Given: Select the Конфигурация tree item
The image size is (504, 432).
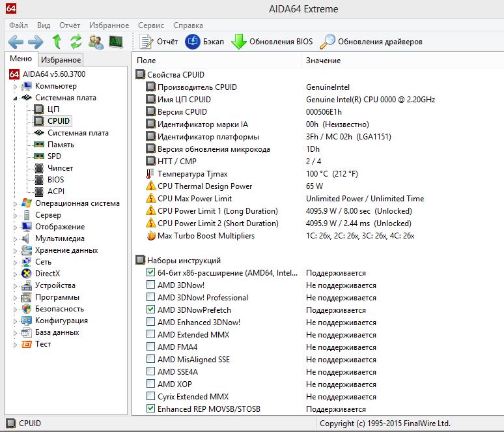Looking at the screenshot, I should click(x=61, y=321).
